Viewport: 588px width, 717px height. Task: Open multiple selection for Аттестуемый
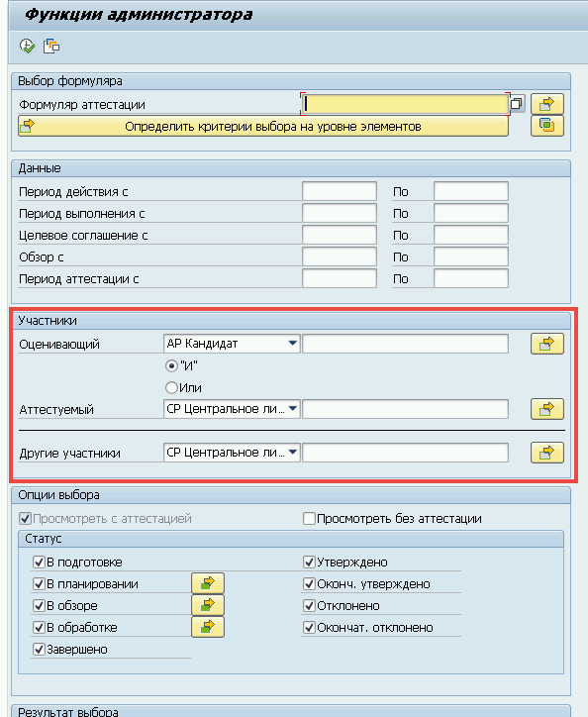546,409
